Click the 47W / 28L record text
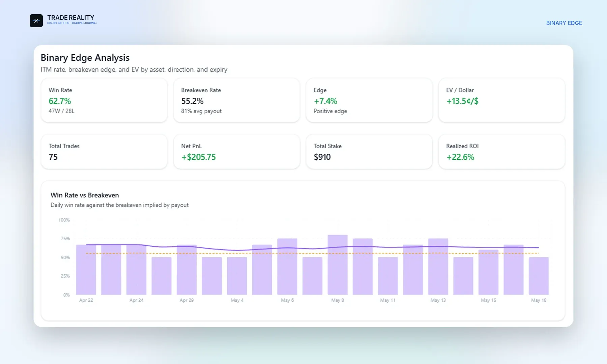The image size is (607, 364). tap(61, 111)
